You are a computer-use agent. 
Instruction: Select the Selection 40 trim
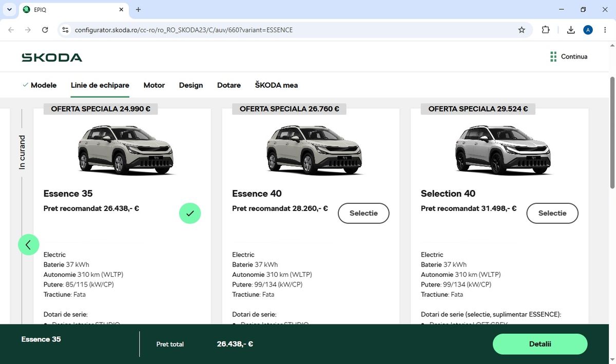[x=552, y=213]
